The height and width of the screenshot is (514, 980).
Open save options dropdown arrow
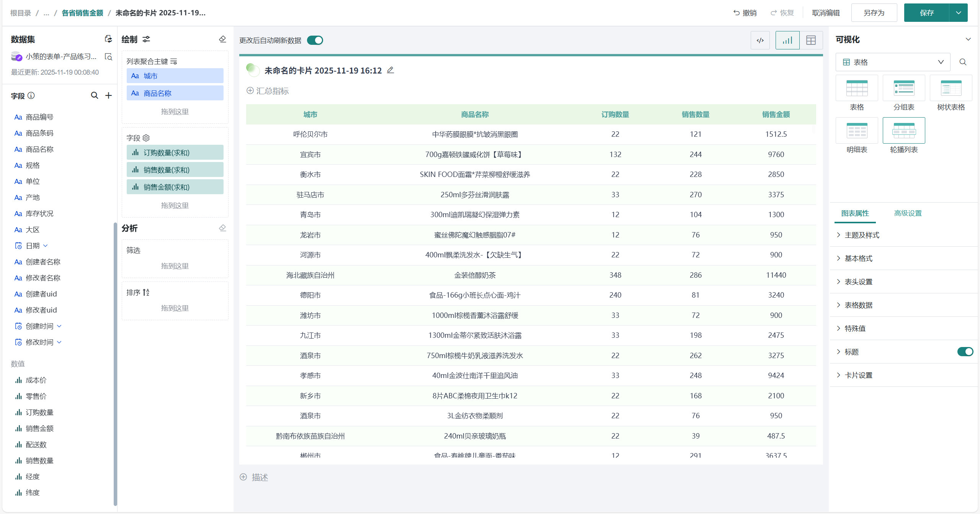click(x=958, y=13)
